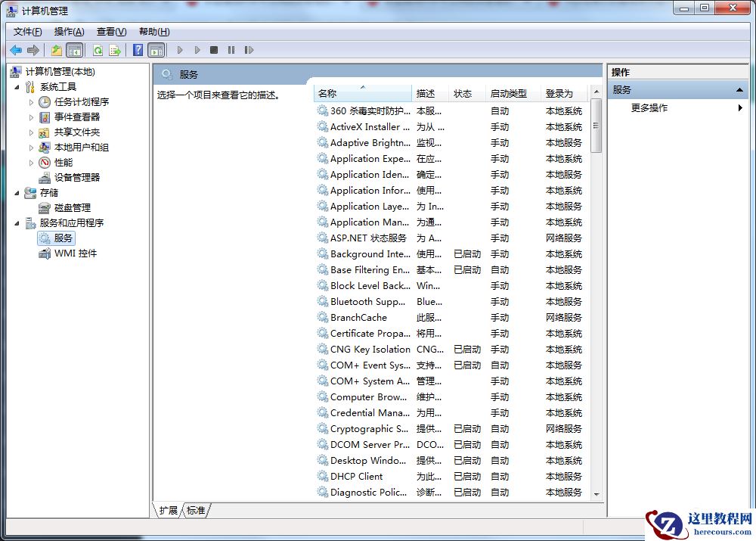Screen dimensions: 756x541
Task: Open the 操作(A) menu
Action: click(69, 32)
